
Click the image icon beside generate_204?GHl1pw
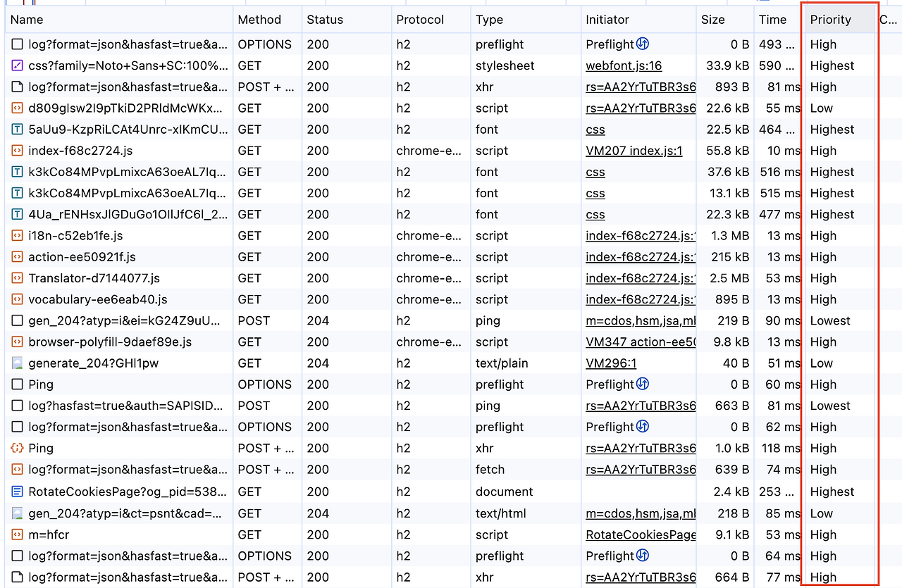pos(17,363)
